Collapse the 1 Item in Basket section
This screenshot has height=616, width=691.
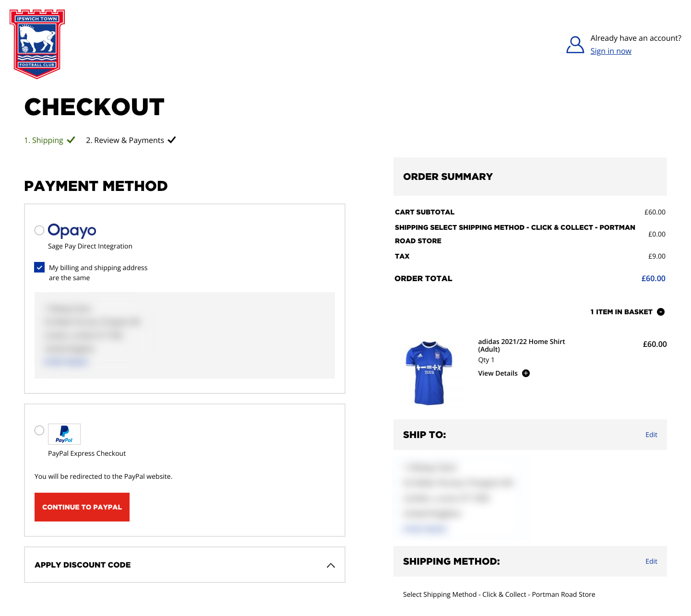coord(621,312)
